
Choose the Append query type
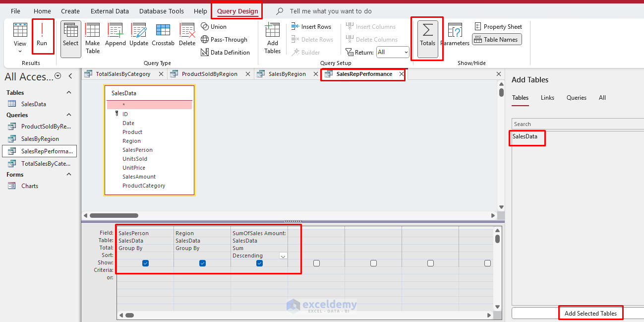(x=116, y=36)
